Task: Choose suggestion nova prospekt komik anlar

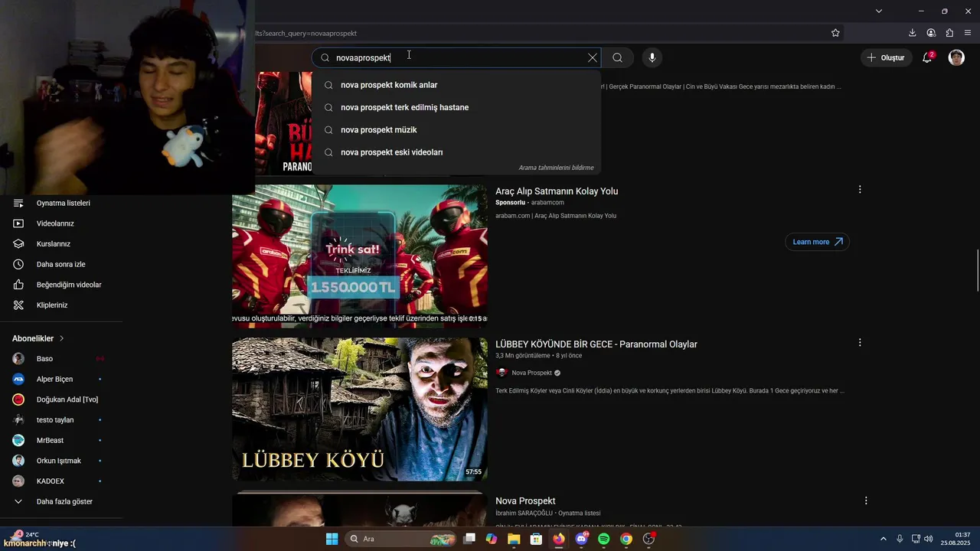Action: pyautogui.click(x=456, y=85)
